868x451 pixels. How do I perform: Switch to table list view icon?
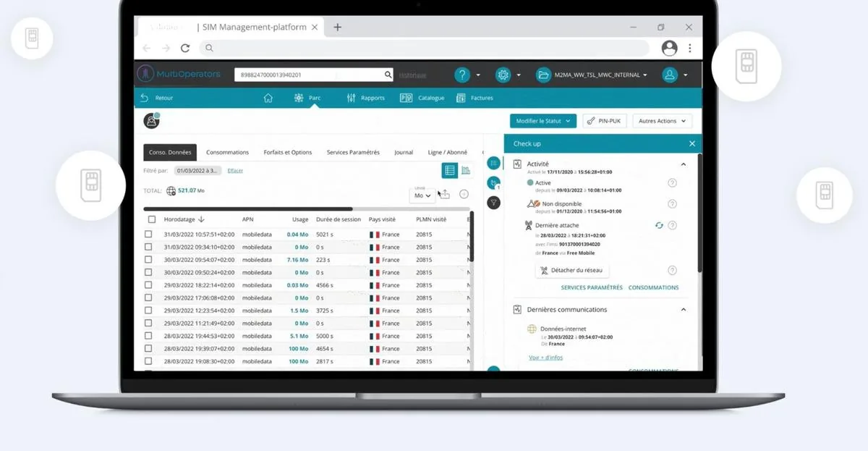tap(449, 171)
